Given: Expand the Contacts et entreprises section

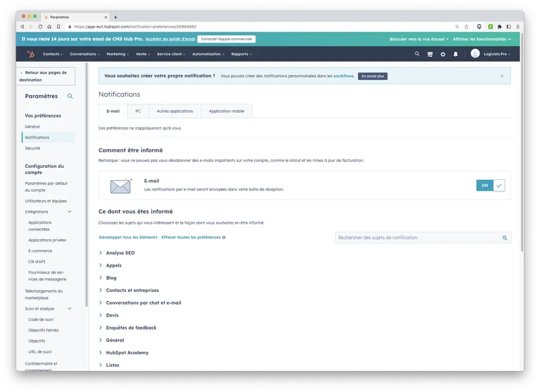Looking at the screenshot, I should [132, 290].
